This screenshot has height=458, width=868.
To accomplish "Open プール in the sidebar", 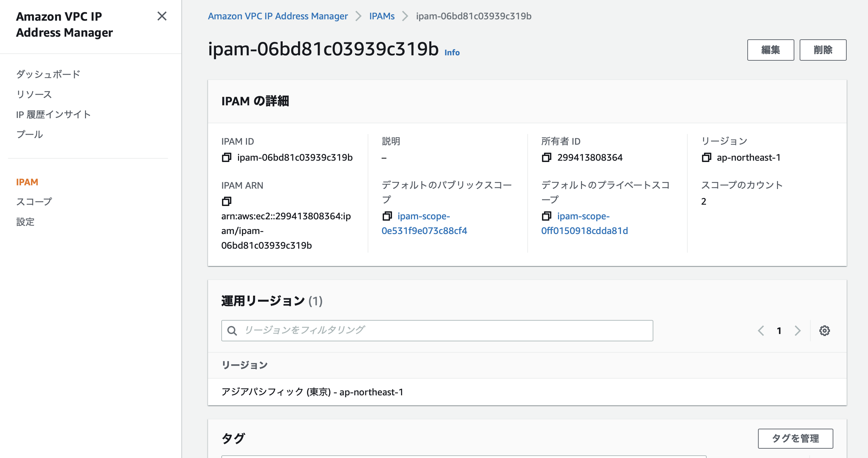I will coord(29,134).
